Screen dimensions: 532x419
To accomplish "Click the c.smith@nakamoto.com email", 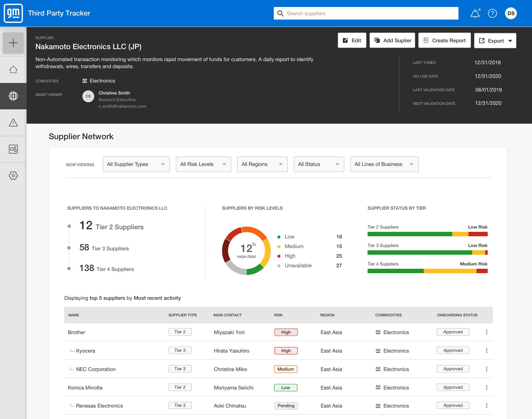I will pyautogui.click(x=122, y=106).
